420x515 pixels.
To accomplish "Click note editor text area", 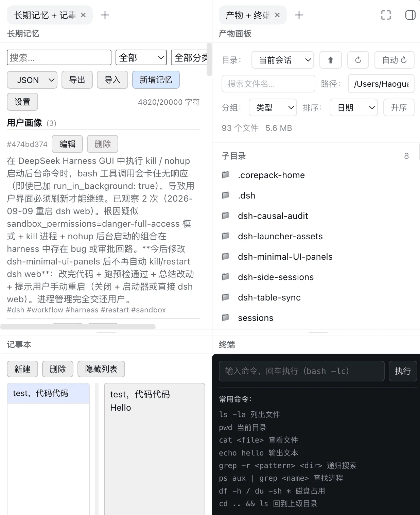I will coord(155,449).
